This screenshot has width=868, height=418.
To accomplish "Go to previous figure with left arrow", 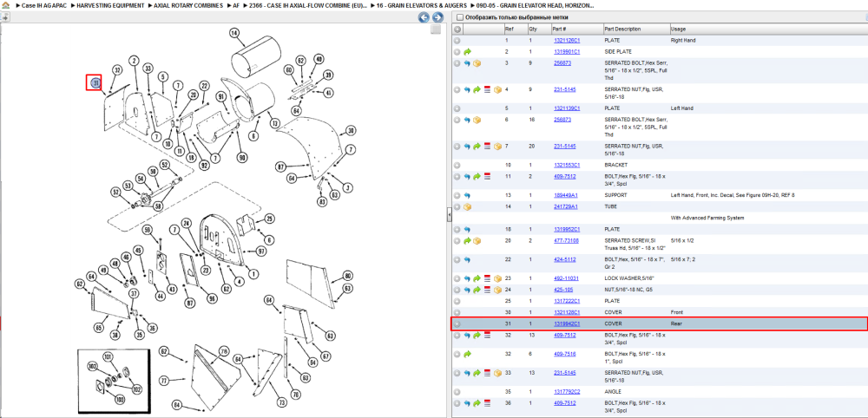I will (x=424, y=17).
